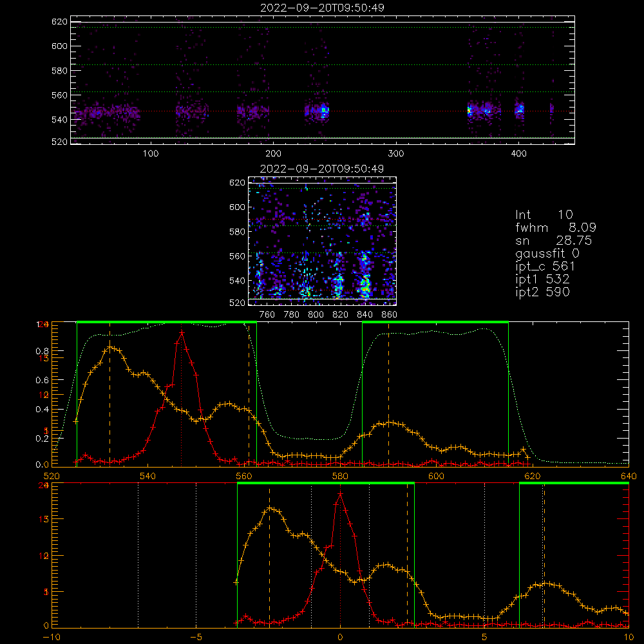The image size is (644, 644).
Task: Click the y-axis label 560 of the top spectrogram
Action: pos(59,95)
